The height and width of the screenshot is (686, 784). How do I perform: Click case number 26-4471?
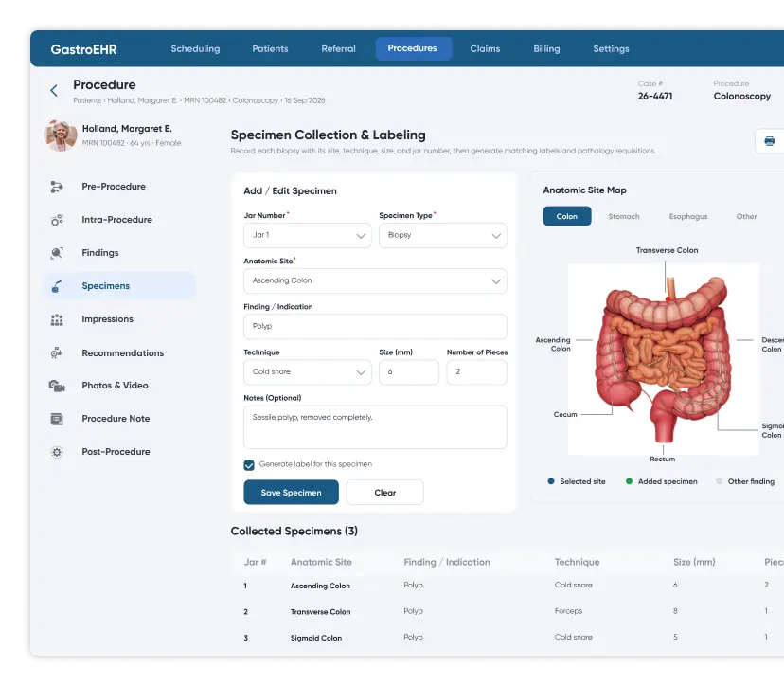655,96
